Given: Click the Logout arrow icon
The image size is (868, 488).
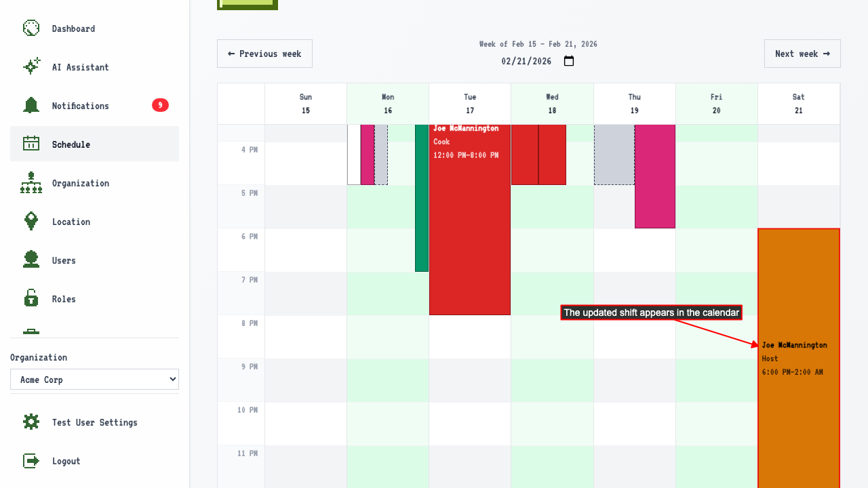Looking at the screenshot, I should (x=31, y=461).
